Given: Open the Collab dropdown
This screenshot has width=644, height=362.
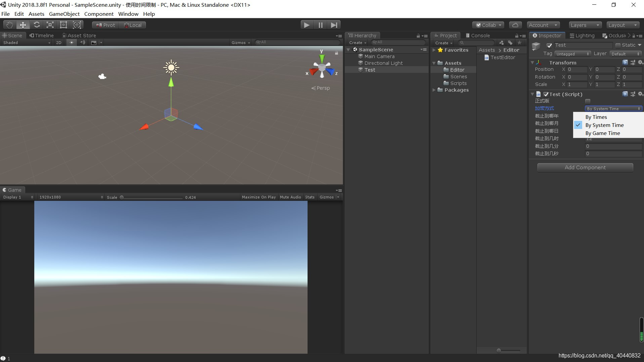Looking at the screenshot, I should [488, 25].
